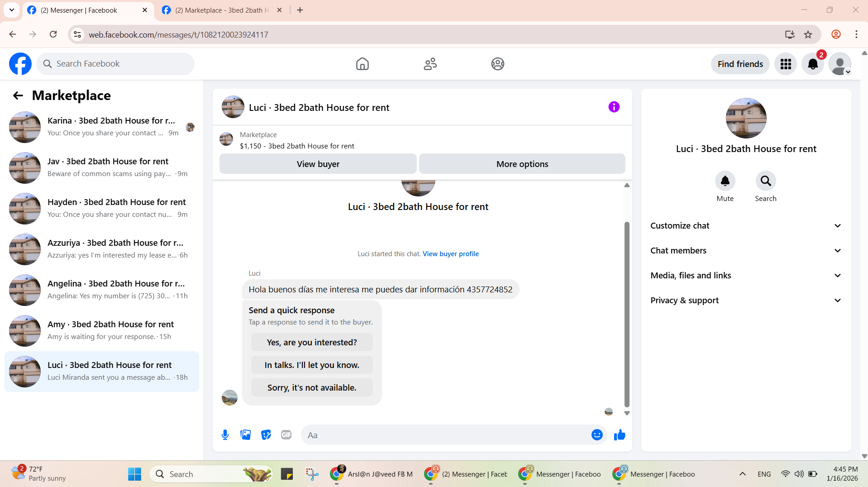This screenshot has width=868, height=487.
Task: Reload the page
Action: 53,34
